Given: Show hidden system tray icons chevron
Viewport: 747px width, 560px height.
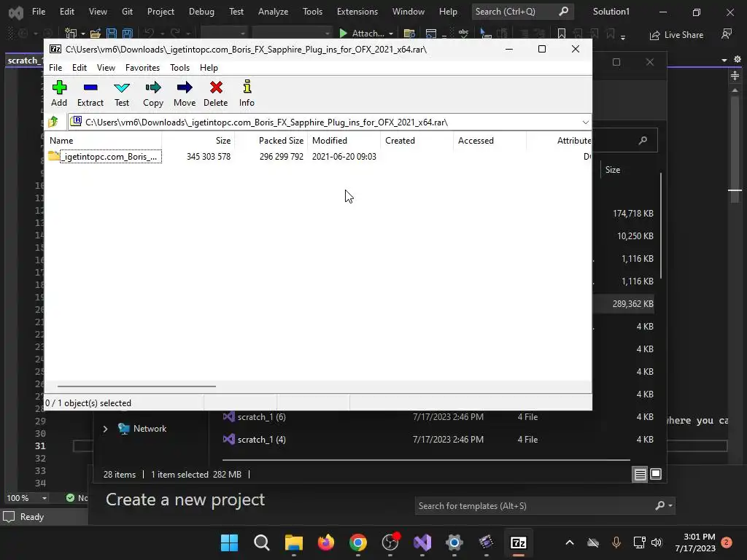Looking at the screenshot, I should click(569, 542).
